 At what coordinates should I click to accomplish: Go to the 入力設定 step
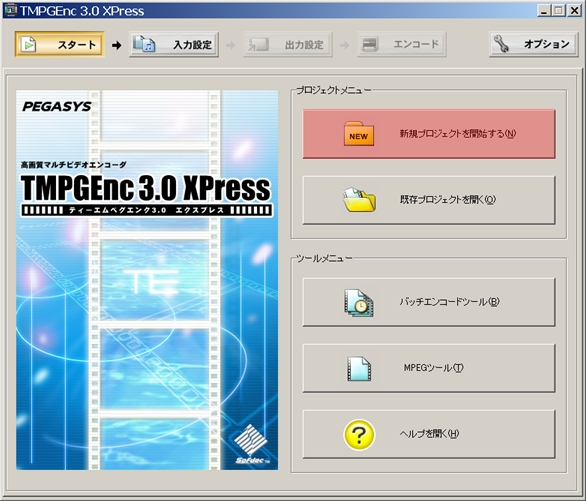(x=174, y=44)
